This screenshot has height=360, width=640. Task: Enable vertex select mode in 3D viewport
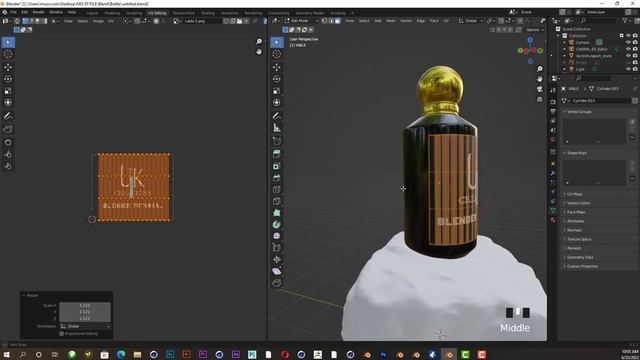(325, 21)
